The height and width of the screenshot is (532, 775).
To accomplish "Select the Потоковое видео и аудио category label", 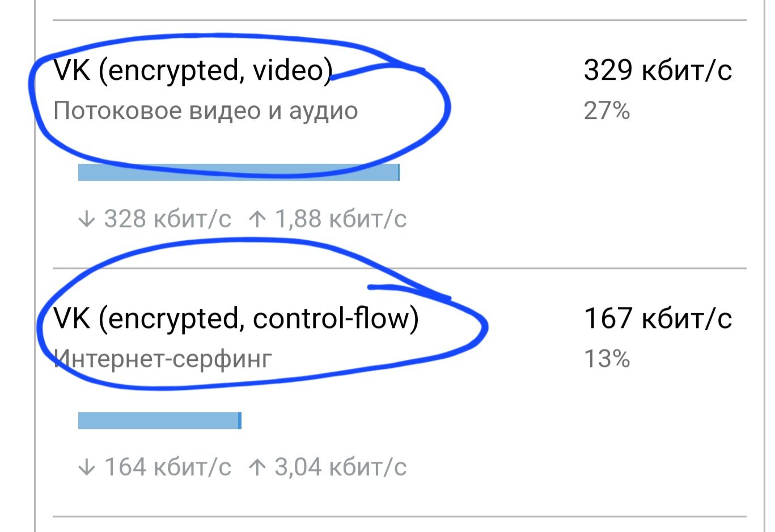I will click(x=206, y=111).
